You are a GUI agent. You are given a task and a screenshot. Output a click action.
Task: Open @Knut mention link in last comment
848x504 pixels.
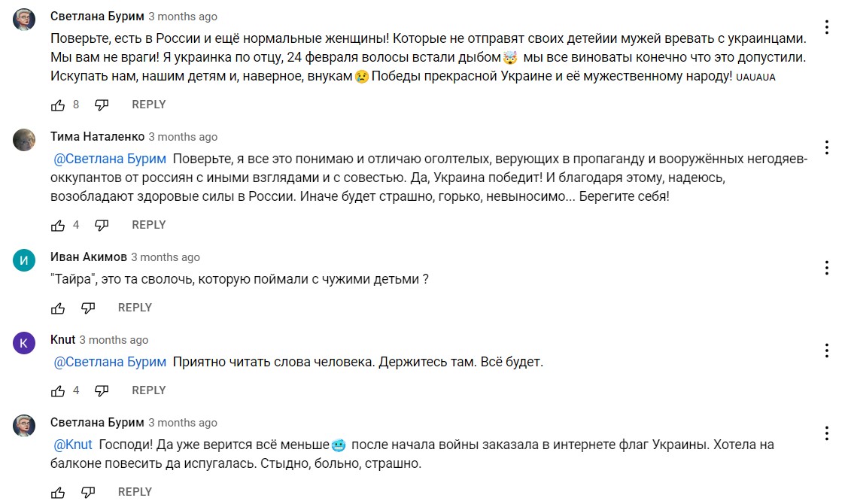73,445
